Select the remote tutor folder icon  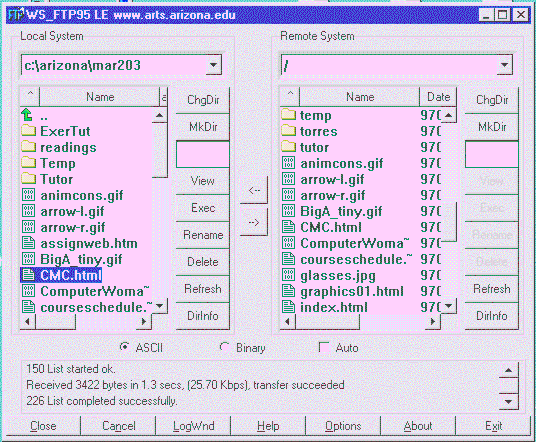coord(289,147)
